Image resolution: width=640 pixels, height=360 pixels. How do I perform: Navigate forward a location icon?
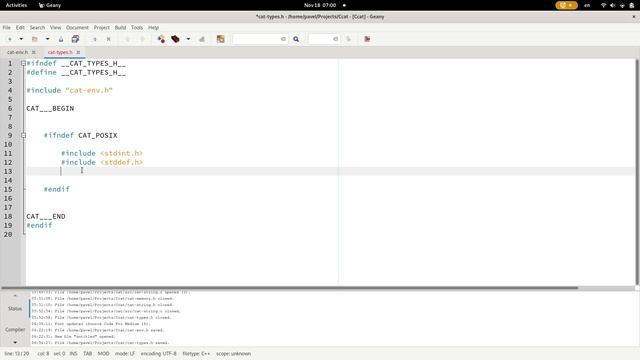[x=142, y=39]
